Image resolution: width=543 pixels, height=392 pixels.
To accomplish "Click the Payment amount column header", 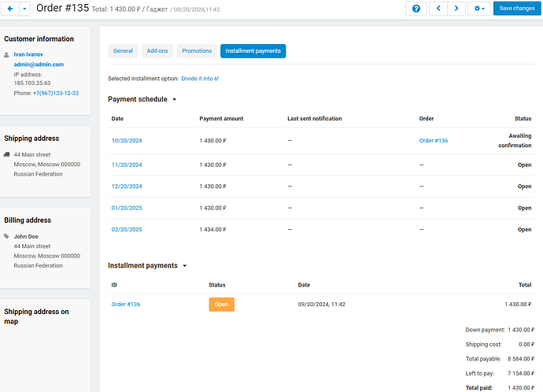I will [221, 118].
